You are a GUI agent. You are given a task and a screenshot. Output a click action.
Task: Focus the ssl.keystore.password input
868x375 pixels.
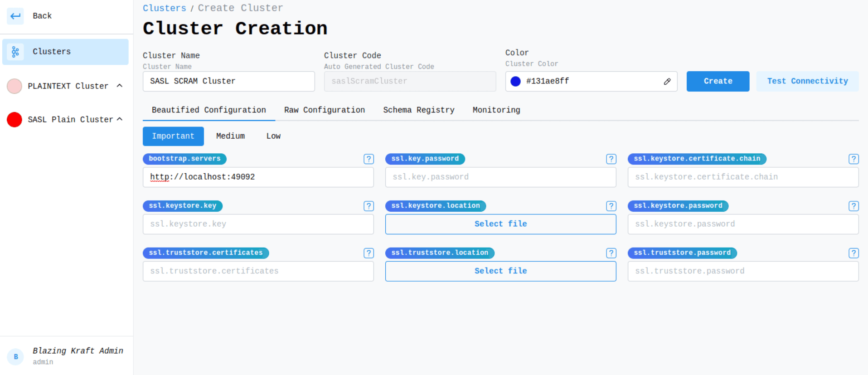[743, 224]
